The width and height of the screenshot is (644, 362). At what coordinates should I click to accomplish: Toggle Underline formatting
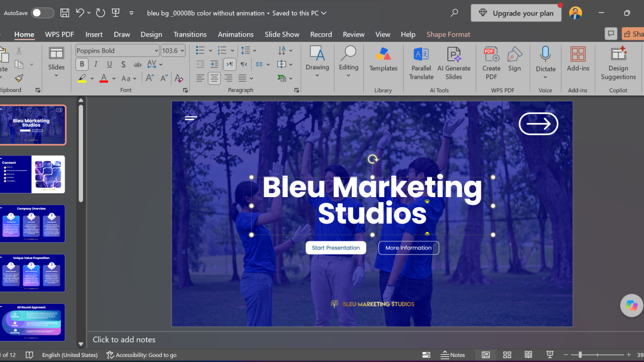point(109,64)
